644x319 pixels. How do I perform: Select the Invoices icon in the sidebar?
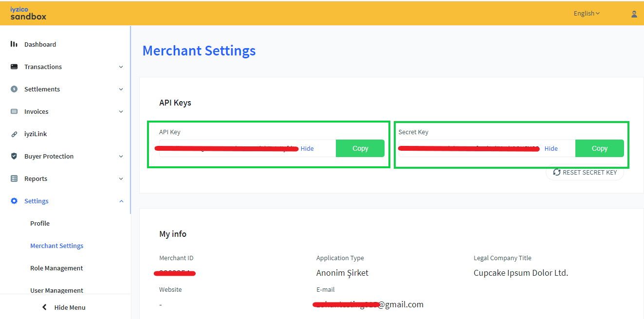pyautogui.click(x=15, y=111)
